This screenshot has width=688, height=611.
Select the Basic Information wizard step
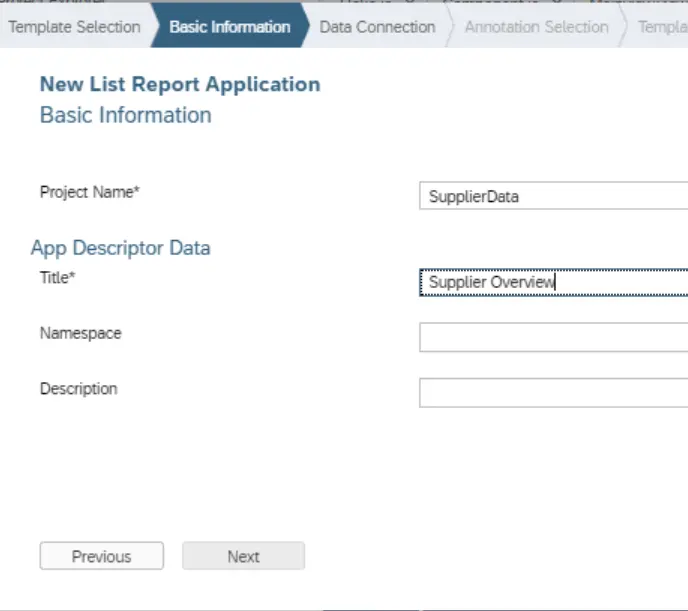point(229,27)
